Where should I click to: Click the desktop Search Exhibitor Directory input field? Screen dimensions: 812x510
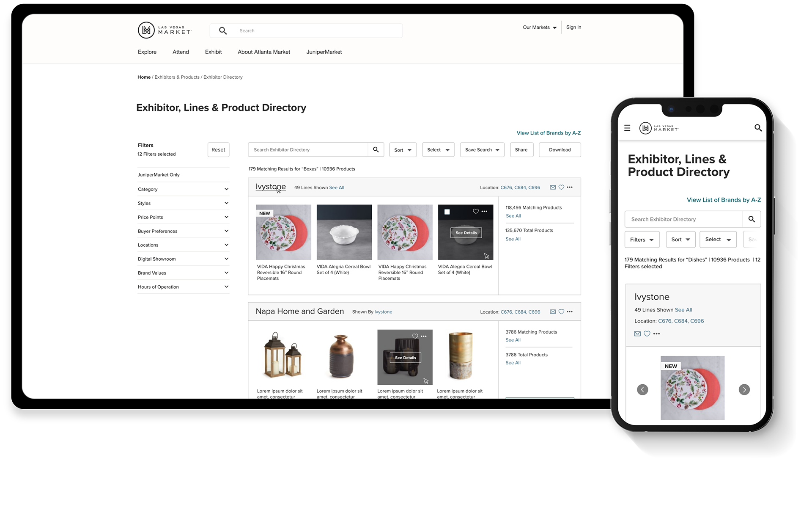coord(308,150)
